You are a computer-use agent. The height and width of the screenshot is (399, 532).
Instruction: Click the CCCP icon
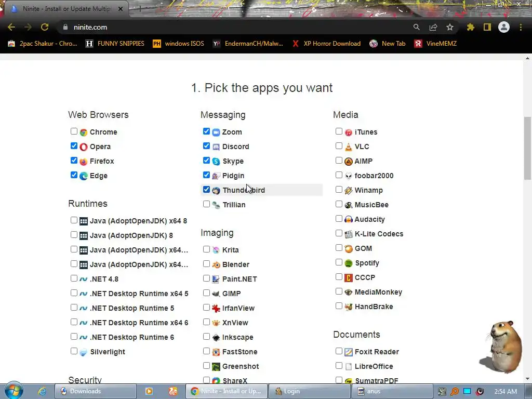coord(349,278)
